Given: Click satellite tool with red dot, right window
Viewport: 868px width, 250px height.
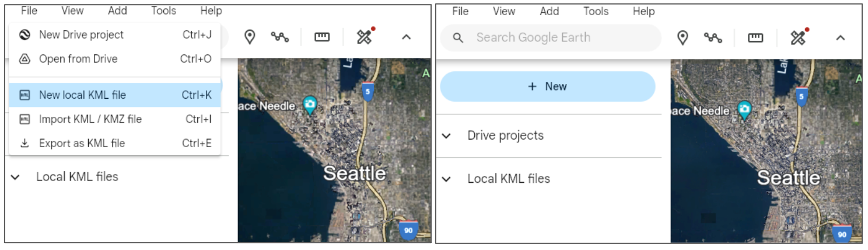Looking at the screenshot, I should coord(798,37).
